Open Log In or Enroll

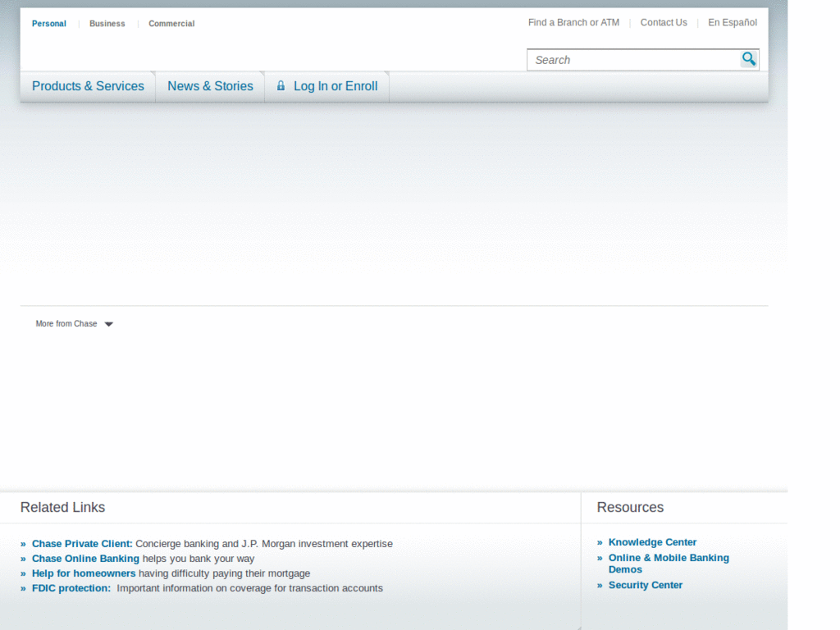pyautogui.click(x=336, y=86)
